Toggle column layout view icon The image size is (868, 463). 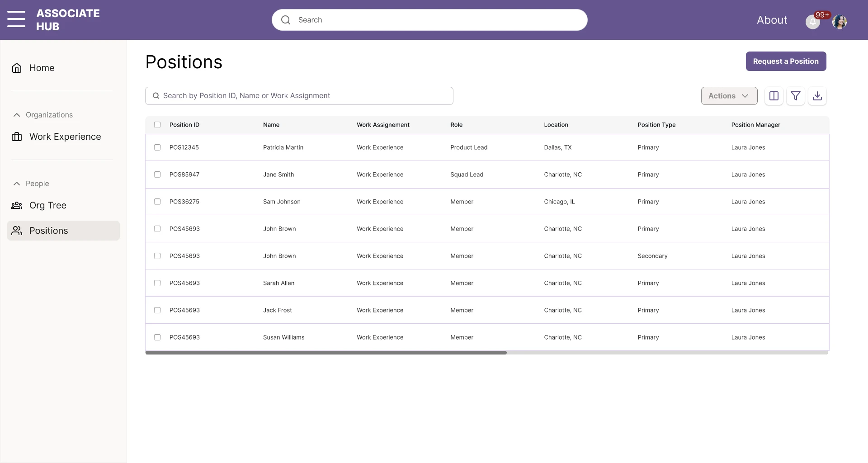pyautogui.click(x=774, y=96)
